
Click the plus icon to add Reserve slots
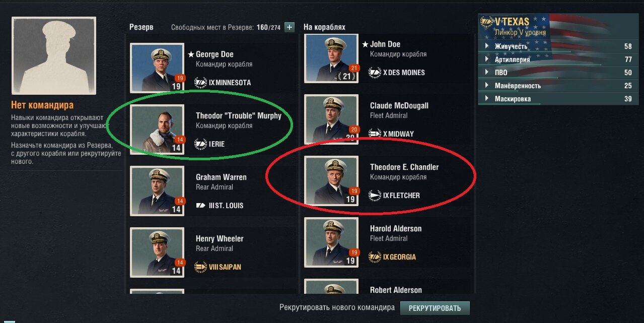point(290,27)
